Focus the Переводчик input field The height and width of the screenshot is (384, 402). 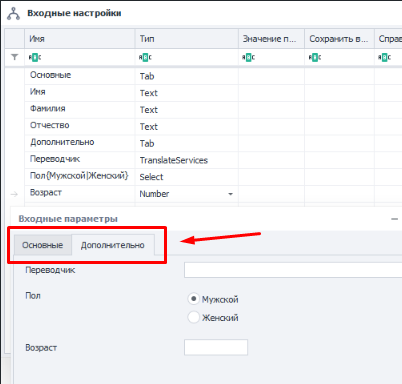tap(293, 270)
